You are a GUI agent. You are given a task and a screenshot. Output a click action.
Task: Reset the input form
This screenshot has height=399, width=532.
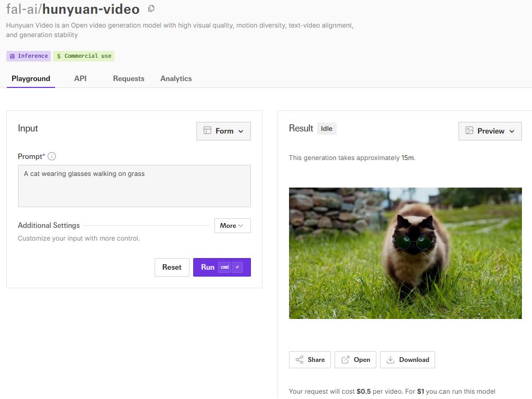coord(172,268)
